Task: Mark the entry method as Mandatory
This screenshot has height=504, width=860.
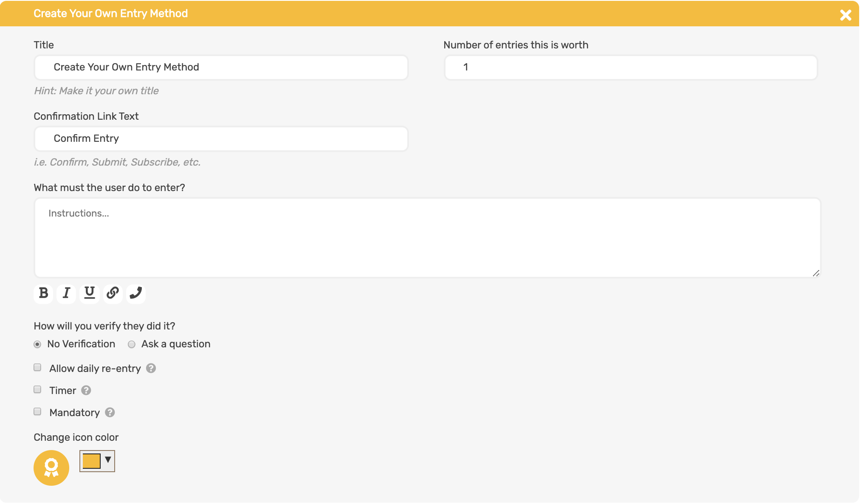Action: pyautogui.click(x=37, y=411)
